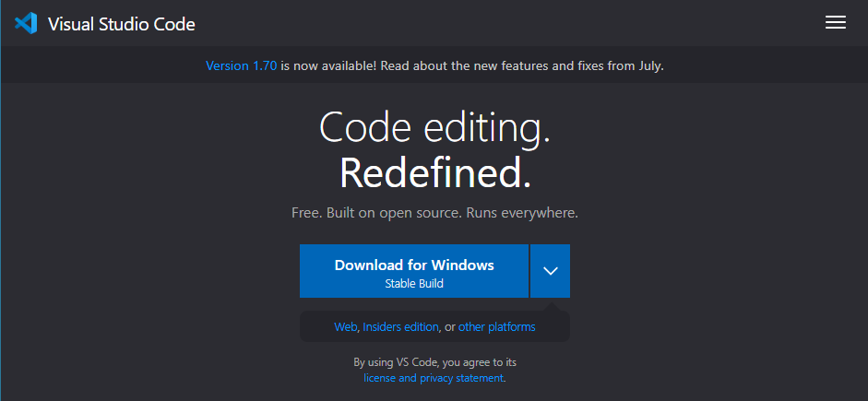Screen dimensions: 868x401
Task: Click the 'Free. Built on open source' tagline
Action: pos(434,213)
